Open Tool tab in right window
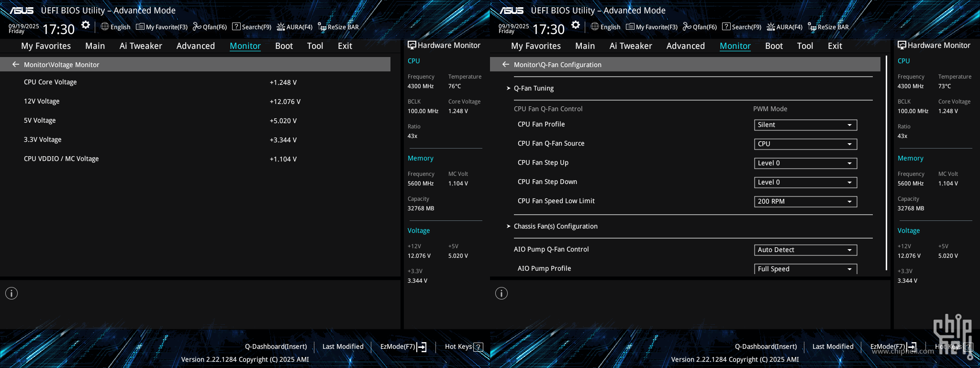The height and width of the screenshot is (368, 980). point(805,46)
